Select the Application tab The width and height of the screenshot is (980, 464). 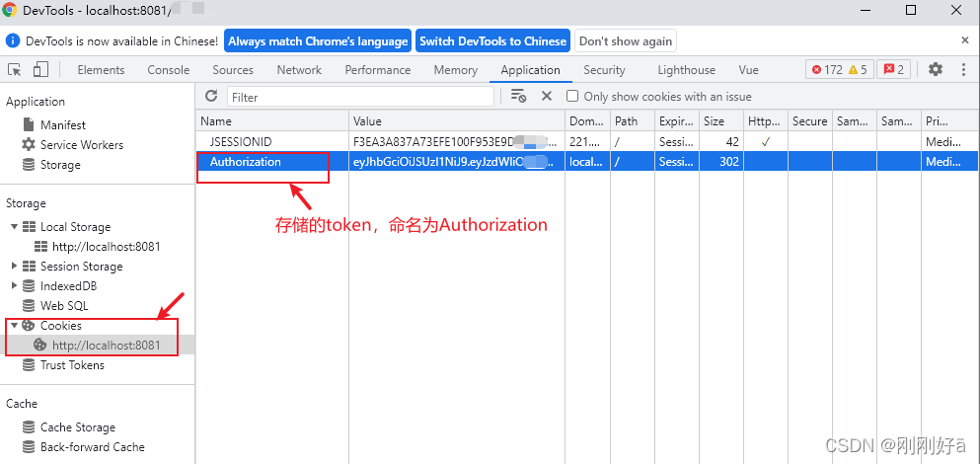tap(531, 70)
